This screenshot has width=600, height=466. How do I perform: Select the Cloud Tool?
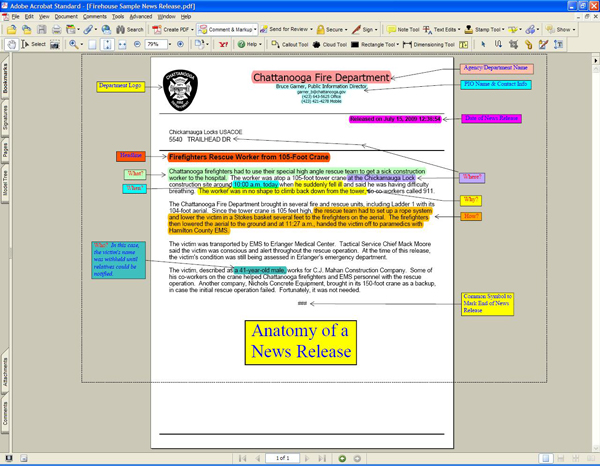click(329, 44)
